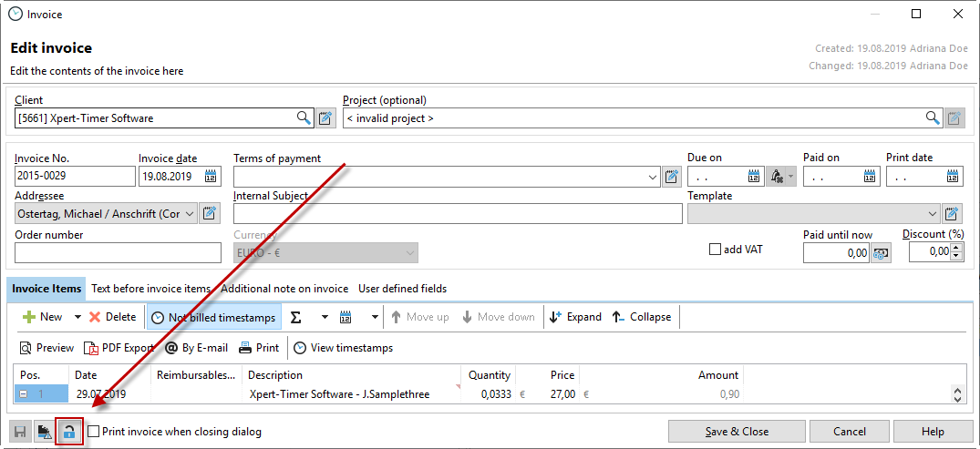This screenshot has height=449, width=980.
Task: Open the invoice date calendar picker
Action: tap(211, 177)
